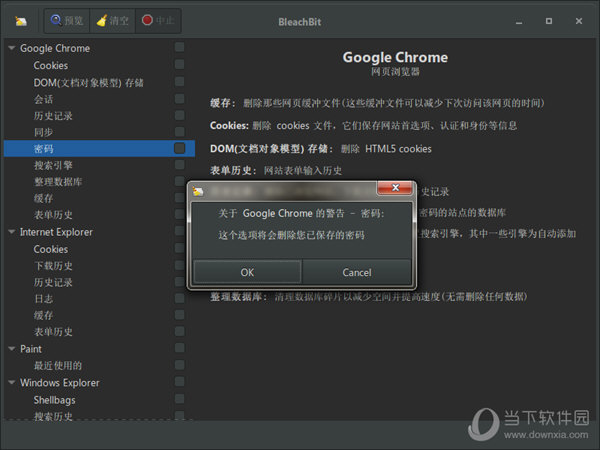The height and width of the screenshot is (450, 600).
Task: Click the dialog's BleachBit icon in its title bar
Action: point(198,190)
